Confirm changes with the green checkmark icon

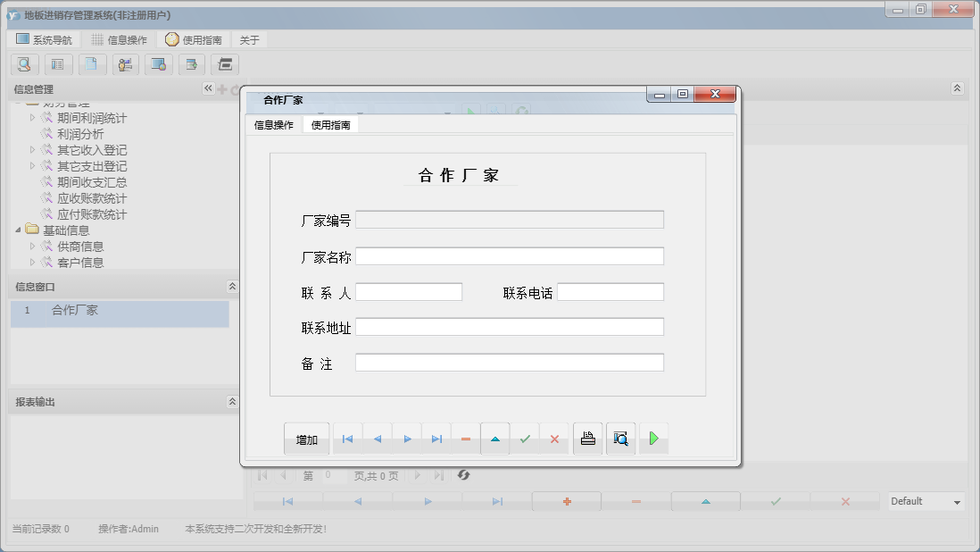point(525,439)
